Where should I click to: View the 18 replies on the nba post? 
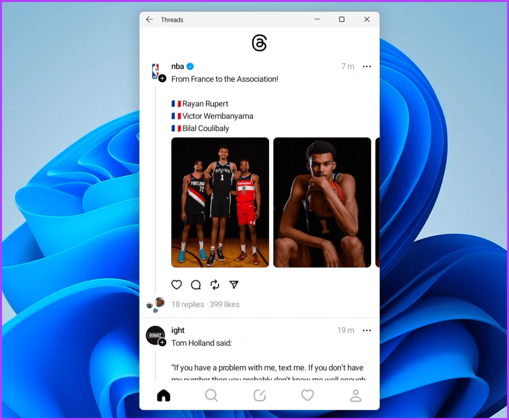pos(188,304)
